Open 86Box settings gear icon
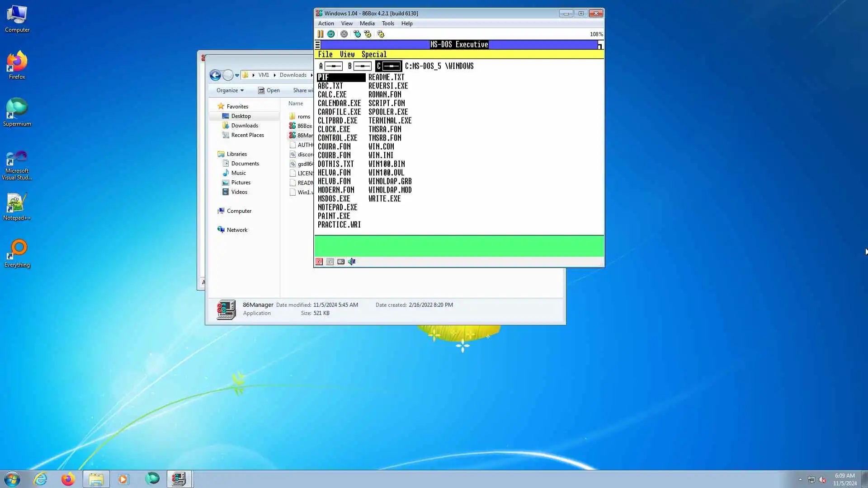 click(381, 34)
